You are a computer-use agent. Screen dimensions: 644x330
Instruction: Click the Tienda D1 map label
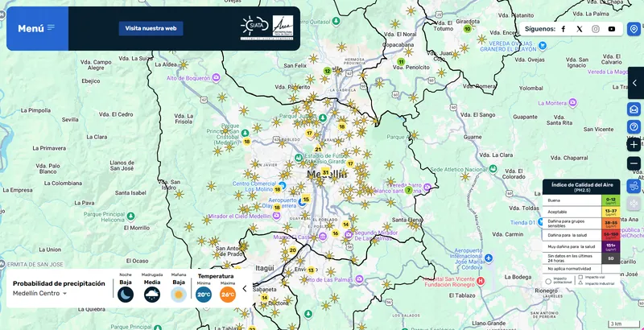click(522, 222)
